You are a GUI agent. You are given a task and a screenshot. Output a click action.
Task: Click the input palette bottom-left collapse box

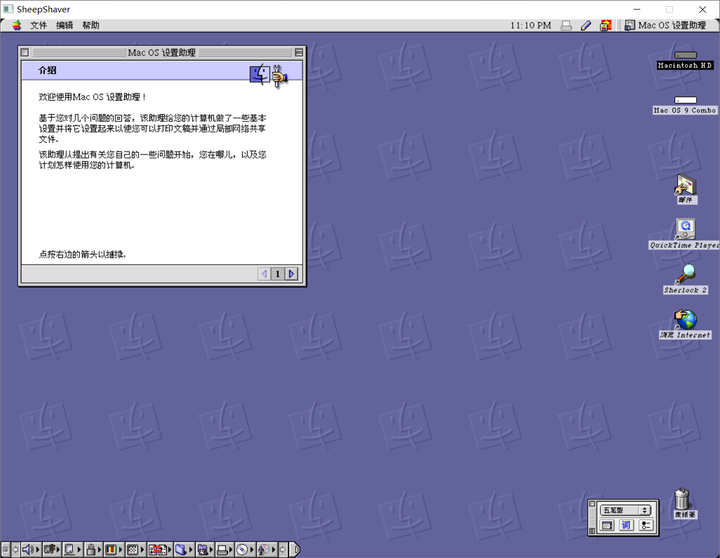pyautogui.click(x=592, y=531)
